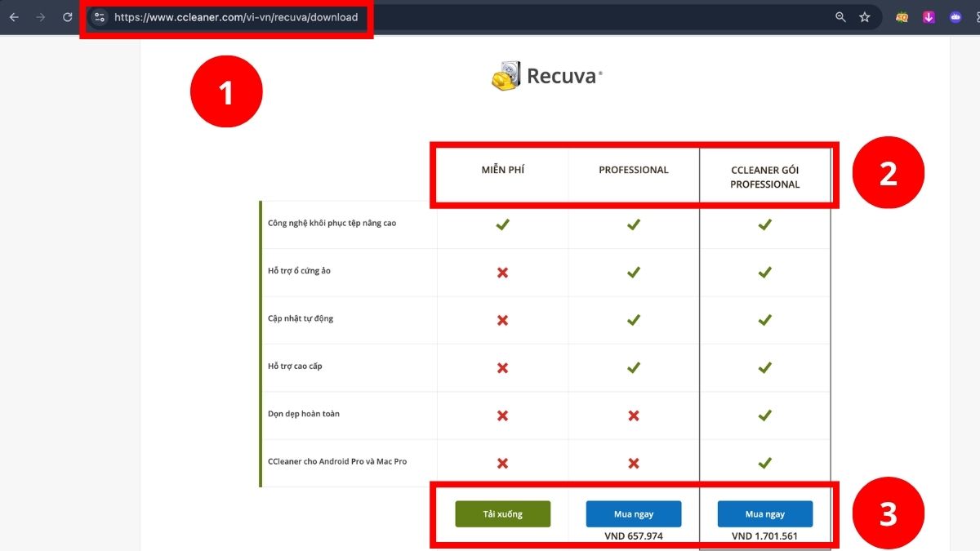This screenshot has width=980, height=551.
Task: Open the yellow extension icon in toolbar
Action: pos(902,17)
